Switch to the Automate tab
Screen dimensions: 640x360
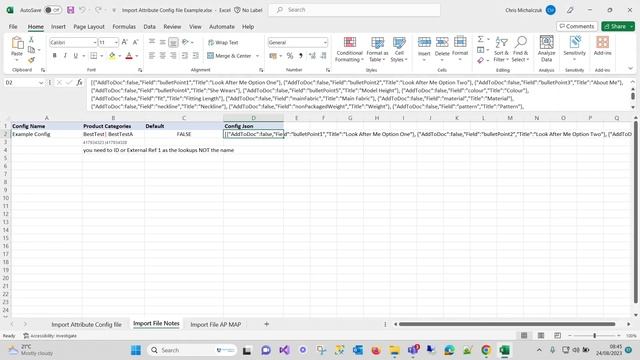coord(222,27)
